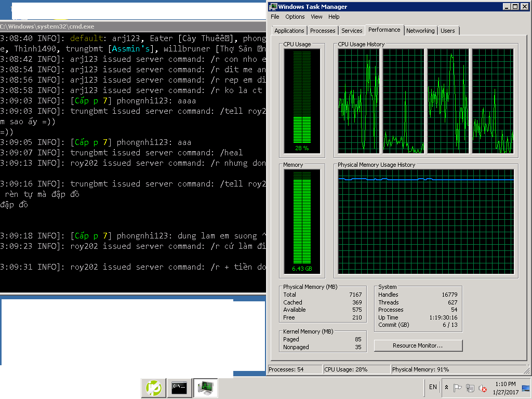Expand hidden system tray icons arrow
Screen dimensions: 532x399
tap(446, 388)
